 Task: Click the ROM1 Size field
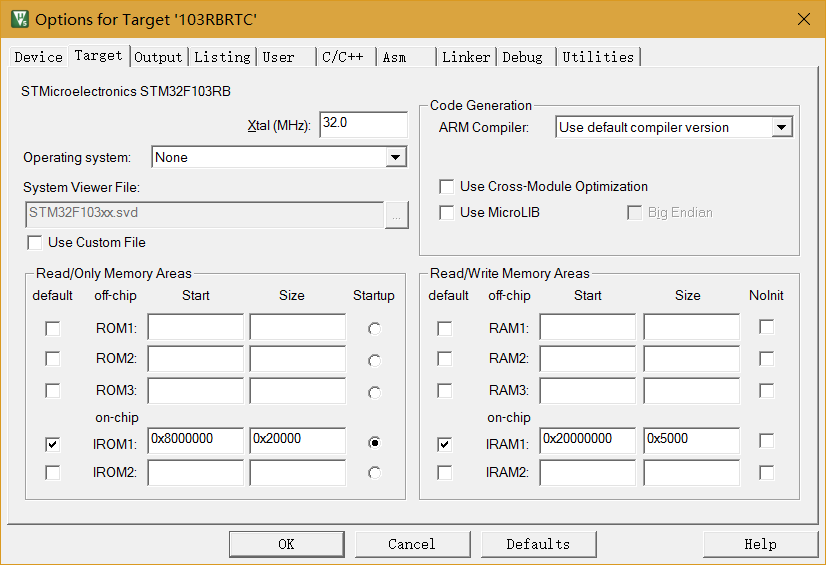298,327
